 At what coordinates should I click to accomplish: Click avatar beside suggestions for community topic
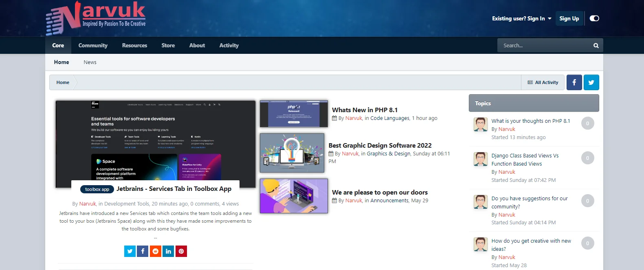pos(481,202)
